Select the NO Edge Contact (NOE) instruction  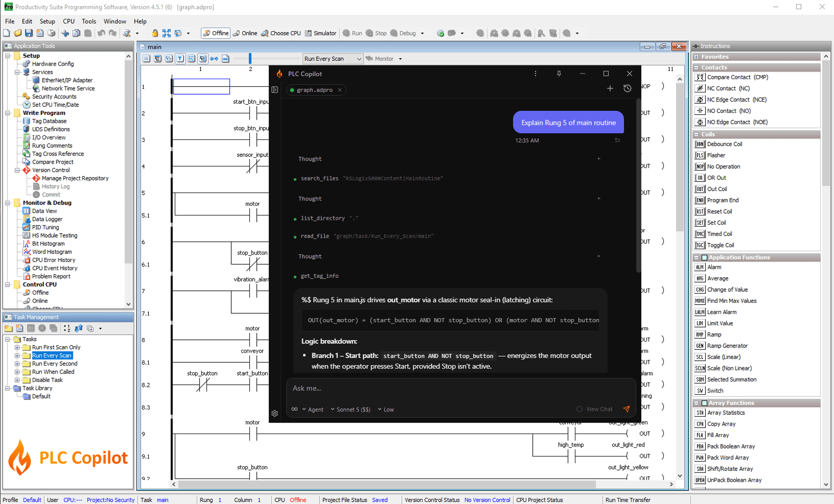(737, 122)
